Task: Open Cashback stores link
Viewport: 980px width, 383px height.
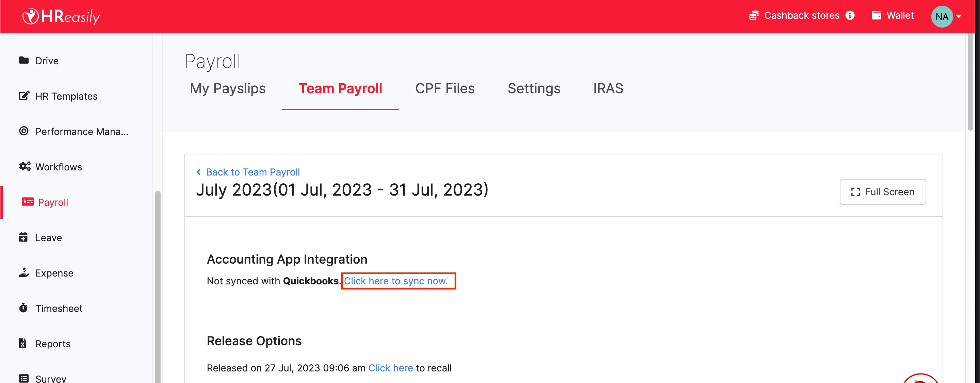Action: coord(802,16)
